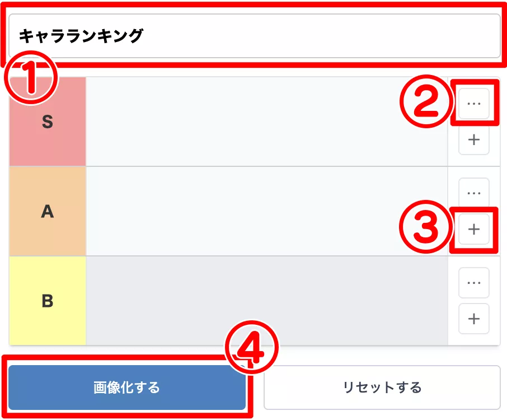Click the orange A tier label
The height and width of the screenshot is (420, 507).
[x=48, y=210]
